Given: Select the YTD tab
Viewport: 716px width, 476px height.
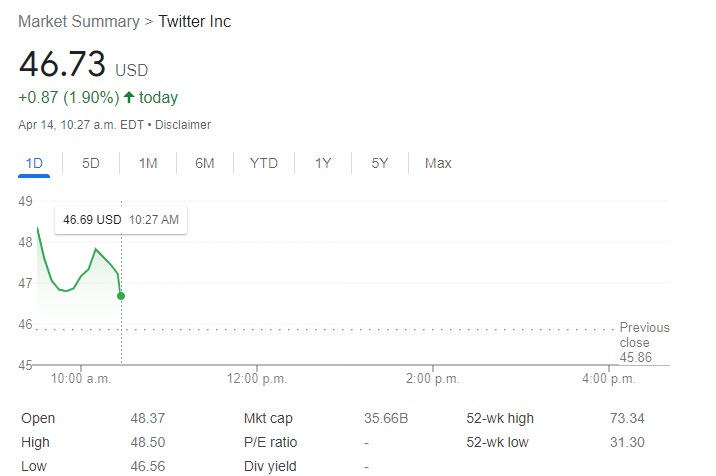Looking at the screenshot, I should (x=264, y=163).
